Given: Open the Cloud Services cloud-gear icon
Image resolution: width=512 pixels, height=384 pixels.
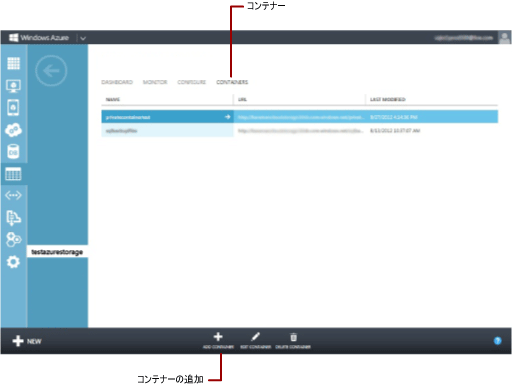Looking at the screenshot, I should [13, 130].
